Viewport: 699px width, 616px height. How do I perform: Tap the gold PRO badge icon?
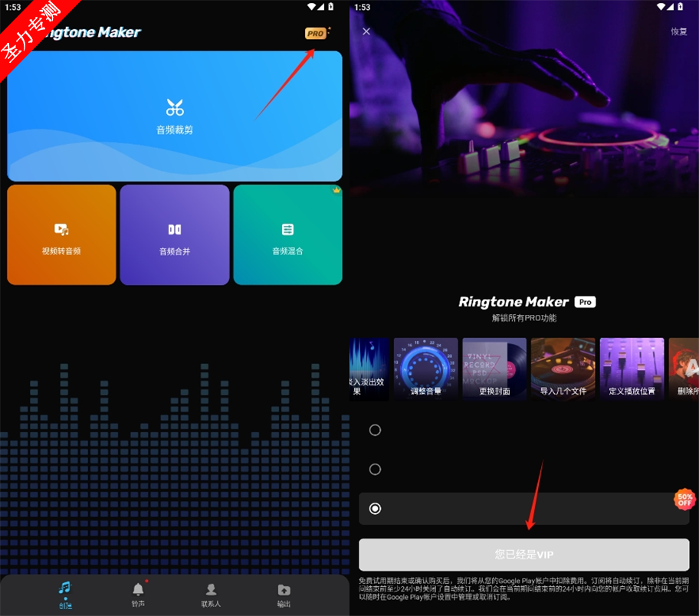point(316,34)
